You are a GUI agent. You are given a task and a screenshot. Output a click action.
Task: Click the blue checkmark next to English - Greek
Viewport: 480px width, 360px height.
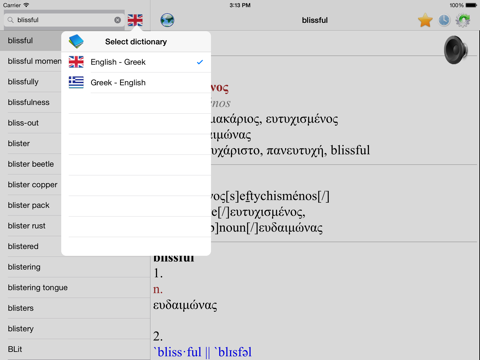tap(200, 62)
